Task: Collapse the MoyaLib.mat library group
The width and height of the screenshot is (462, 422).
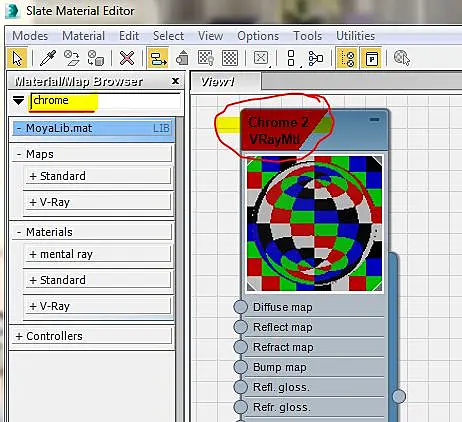Action: pos(19,128)
